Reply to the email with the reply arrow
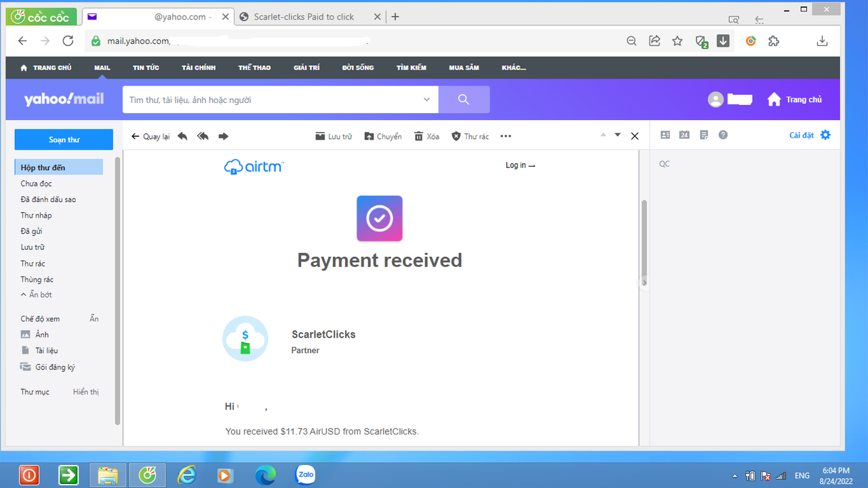 point(182,136)
